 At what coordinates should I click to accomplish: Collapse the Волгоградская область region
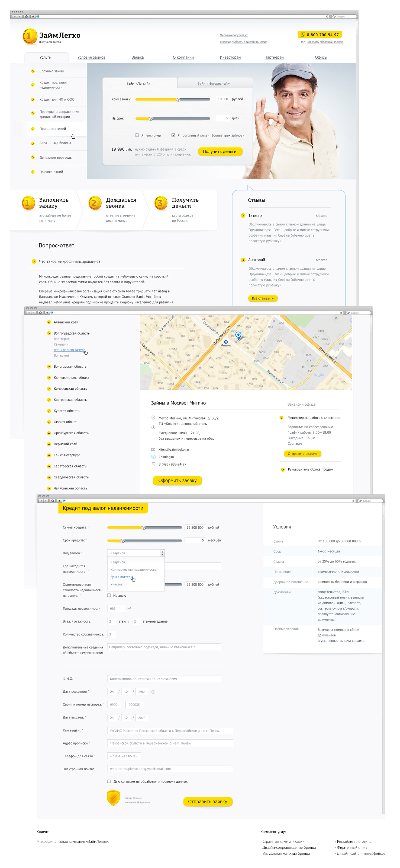[x=49, y=333]
